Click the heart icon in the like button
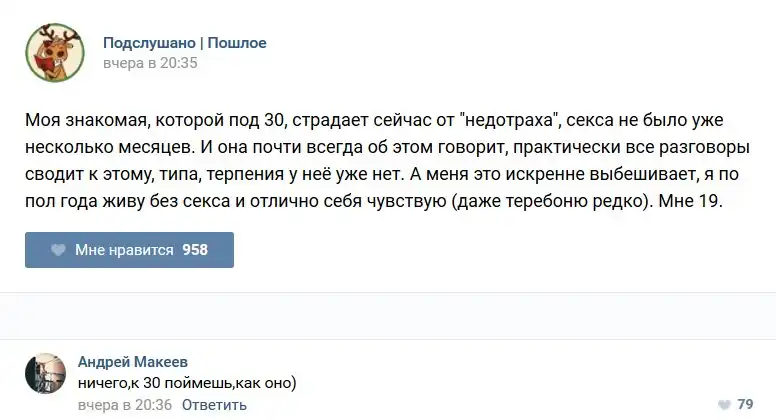Image resolution: width=776 pixels, height=420 pixels. coord(58,250)
